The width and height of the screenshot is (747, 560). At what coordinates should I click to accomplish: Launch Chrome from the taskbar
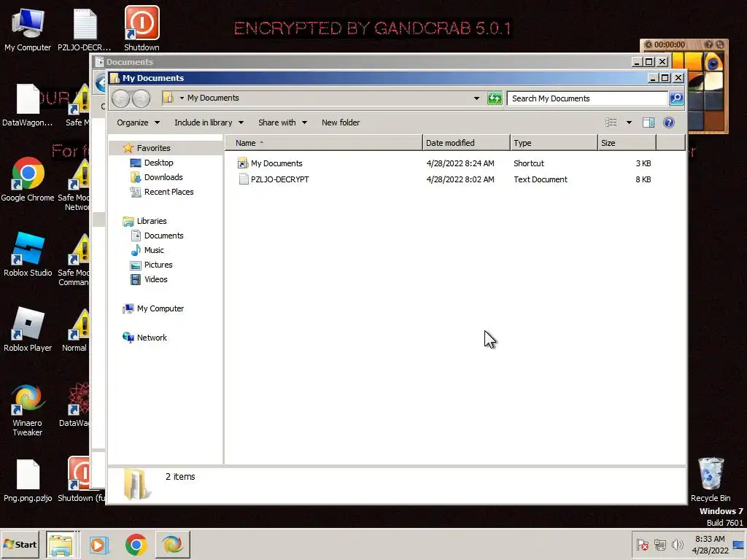[x=136, y=544]
